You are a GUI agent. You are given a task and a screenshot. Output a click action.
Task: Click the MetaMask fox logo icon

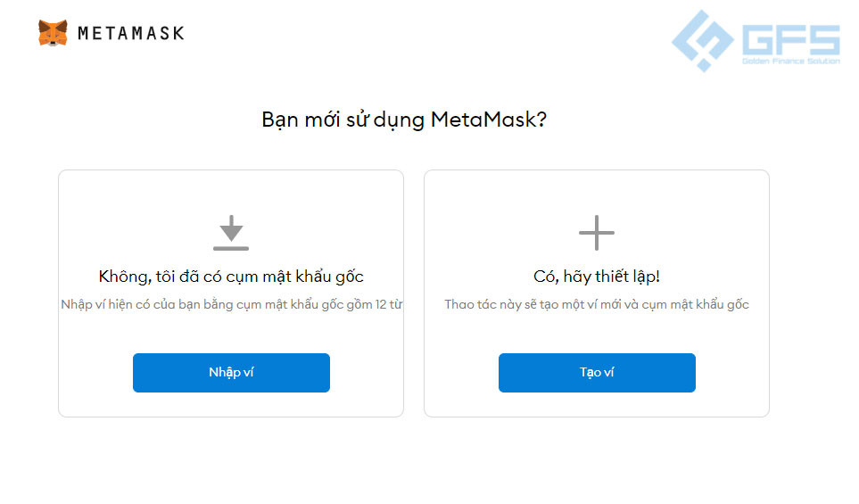(x=53, y=33)
